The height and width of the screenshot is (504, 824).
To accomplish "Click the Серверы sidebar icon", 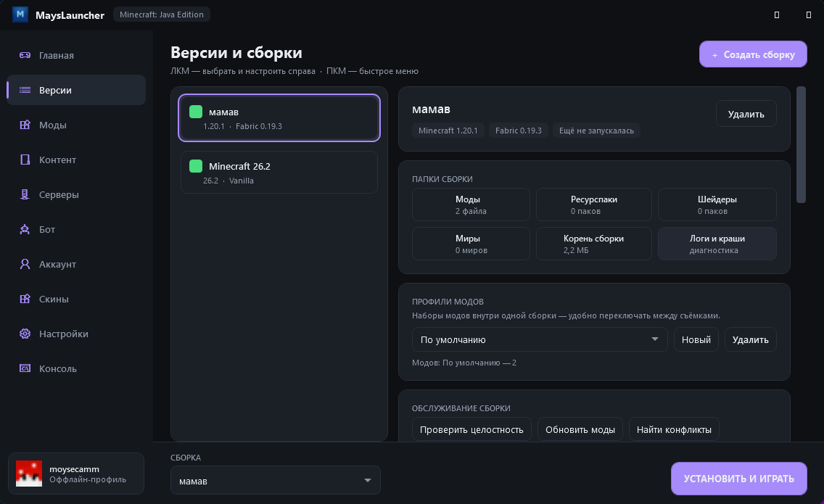I will [x=25, y=194].
